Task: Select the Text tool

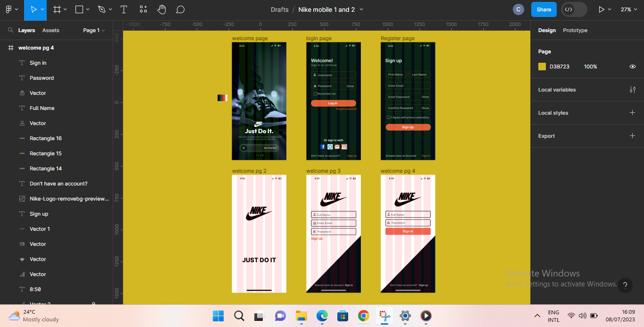Action: pos(124,9)
